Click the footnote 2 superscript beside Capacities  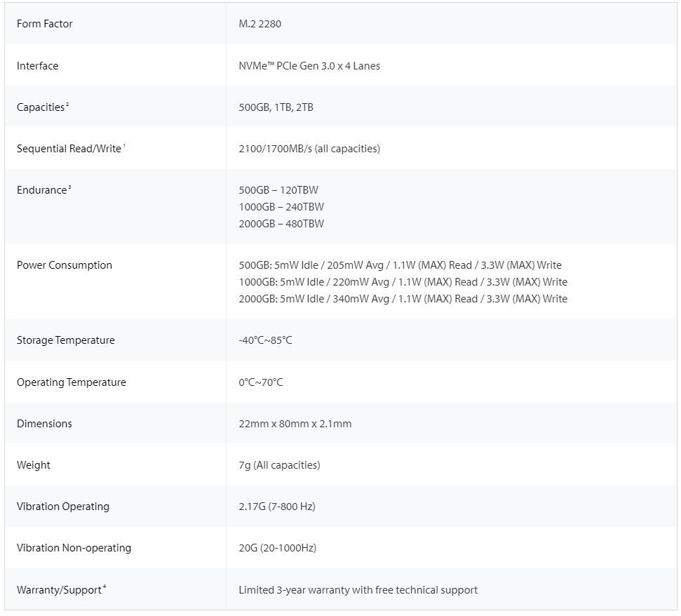tap(67, 105)
